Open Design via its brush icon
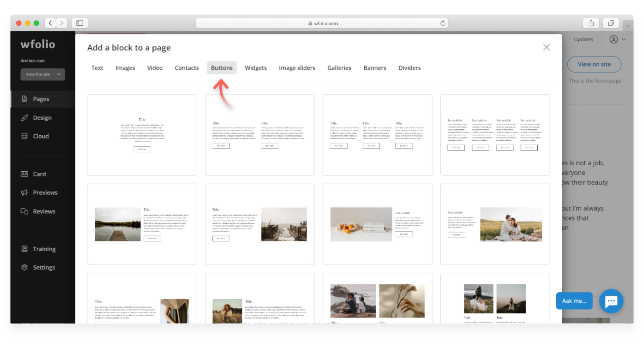 pyautogui.click(x=25, y=118)
